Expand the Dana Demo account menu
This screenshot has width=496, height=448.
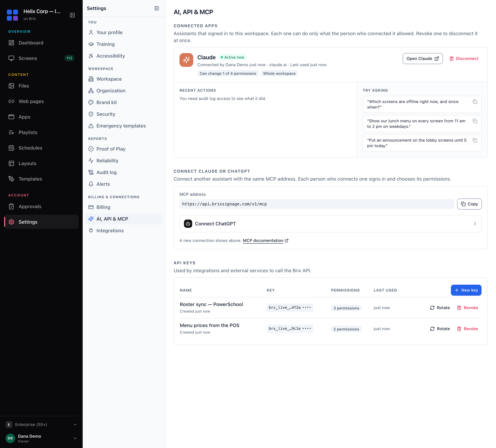(x=41, y=438)
